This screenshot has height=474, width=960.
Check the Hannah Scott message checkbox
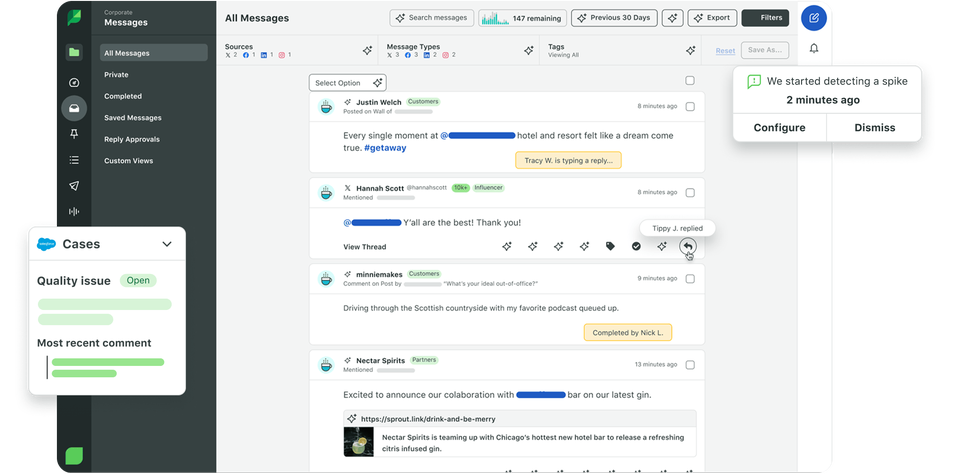point(690,193)
